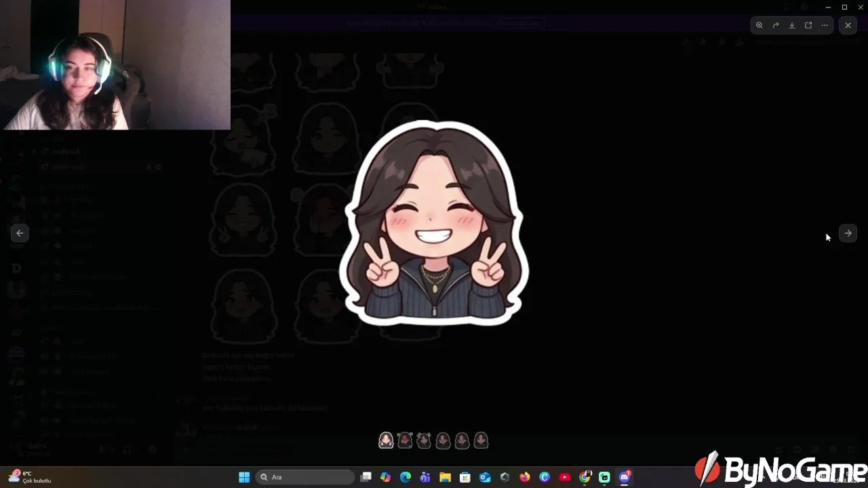
Task: Open Microsoft Store from the taskbar
Action: click(465, 477)
